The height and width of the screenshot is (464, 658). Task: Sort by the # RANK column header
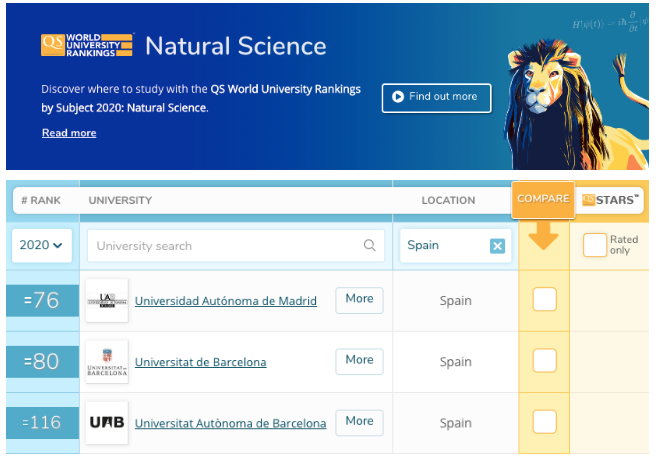tap(41, 201)
